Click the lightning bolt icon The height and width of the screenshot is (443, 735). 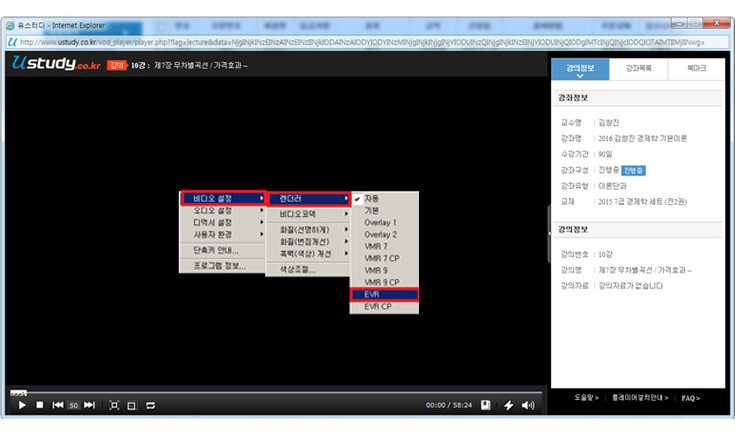(508, 405)
